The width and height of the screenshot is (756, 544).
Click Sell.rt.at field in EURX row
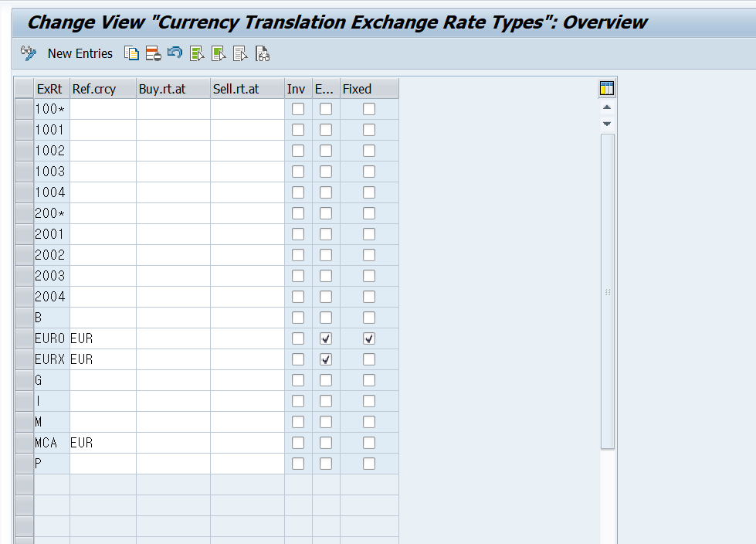coord(247,359)
